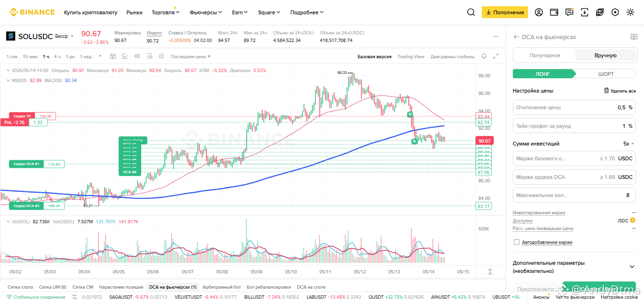This screenshot has height=302, width=644.
Task: Click the stable connection wifi icon
Action: (9, 297)
